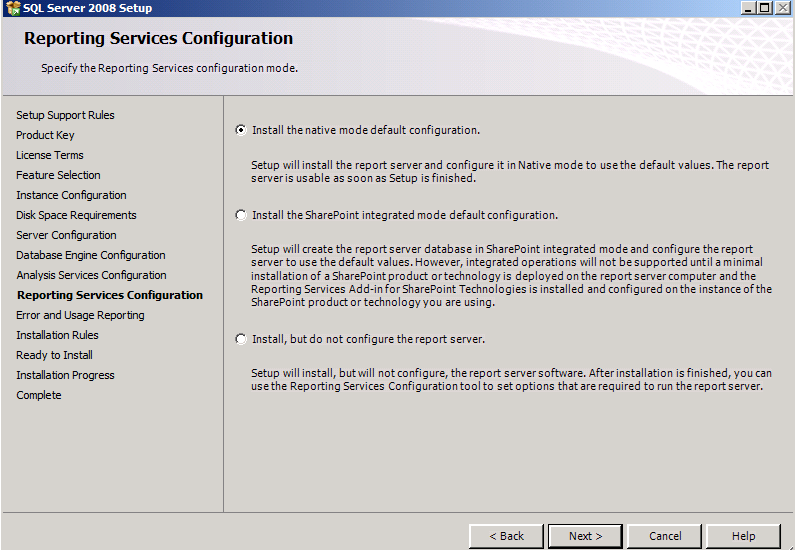
Task: Click 'Specify the Reporting Services configuration mode.' subtitle
Action: click(x=169, y=68)
